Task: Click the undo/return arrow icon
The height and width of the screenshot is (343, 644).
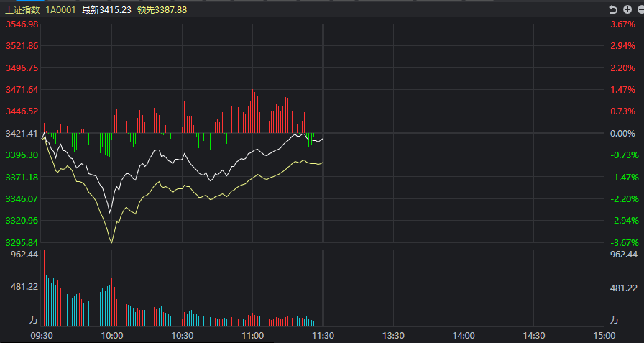Action: click(x=613, y=9)
